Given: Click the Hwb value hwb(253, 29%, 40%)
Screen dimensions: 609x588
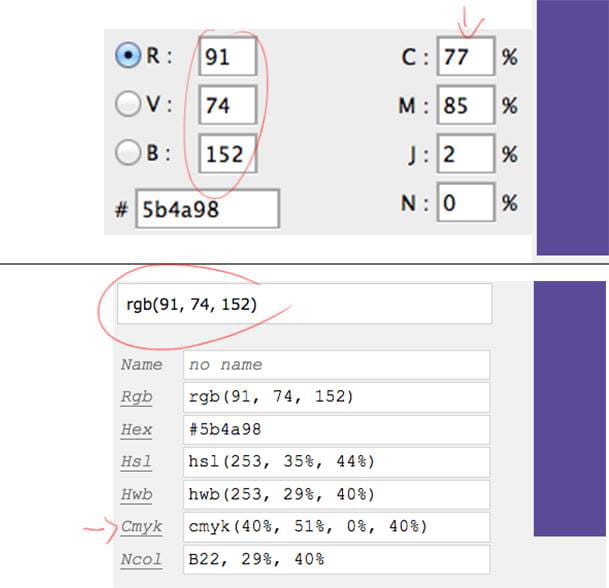Looking at the screenshot, I should click(337, 495).
